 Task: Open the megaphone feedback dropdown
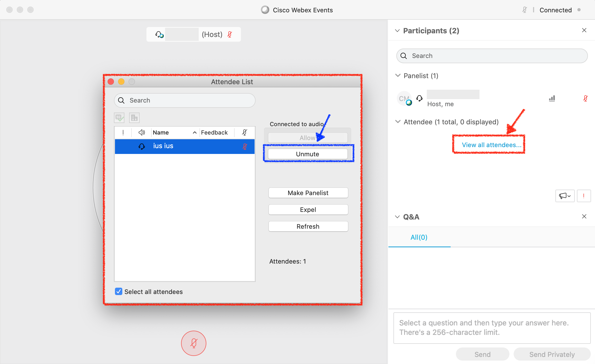click(565, 196)
